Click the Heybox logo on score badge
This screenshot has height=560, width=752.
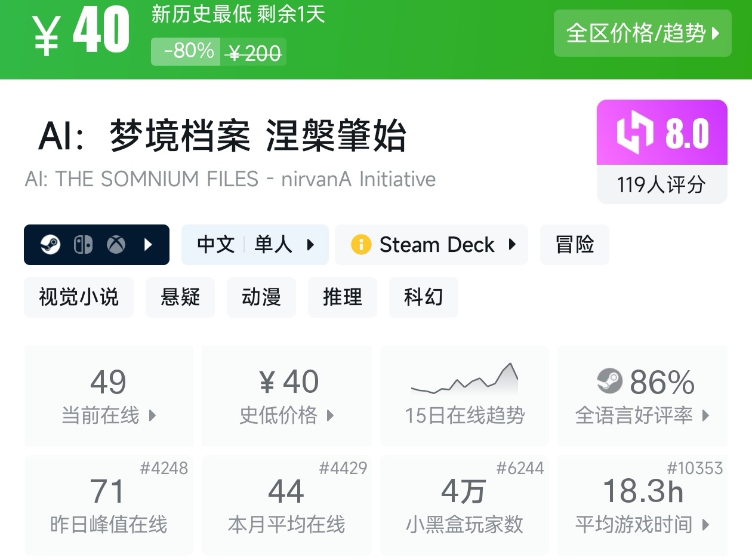pyautogui.click(x=636, y=133)
